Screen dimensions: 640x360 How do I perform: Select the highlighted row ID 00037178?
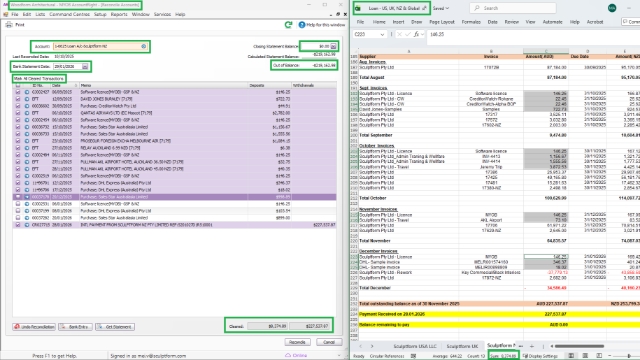point(174,197)
